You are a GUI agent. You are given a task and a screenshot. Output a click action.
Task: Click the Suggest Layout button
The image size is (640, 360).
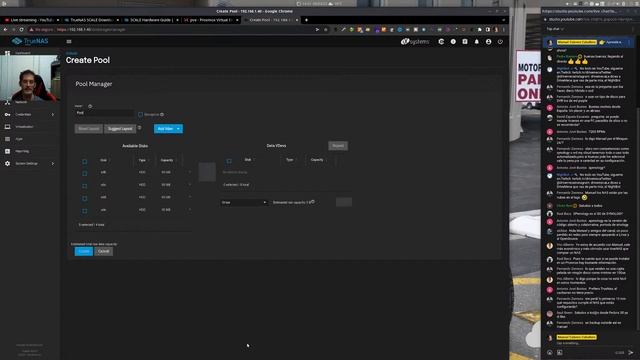[x=120, y=129]
